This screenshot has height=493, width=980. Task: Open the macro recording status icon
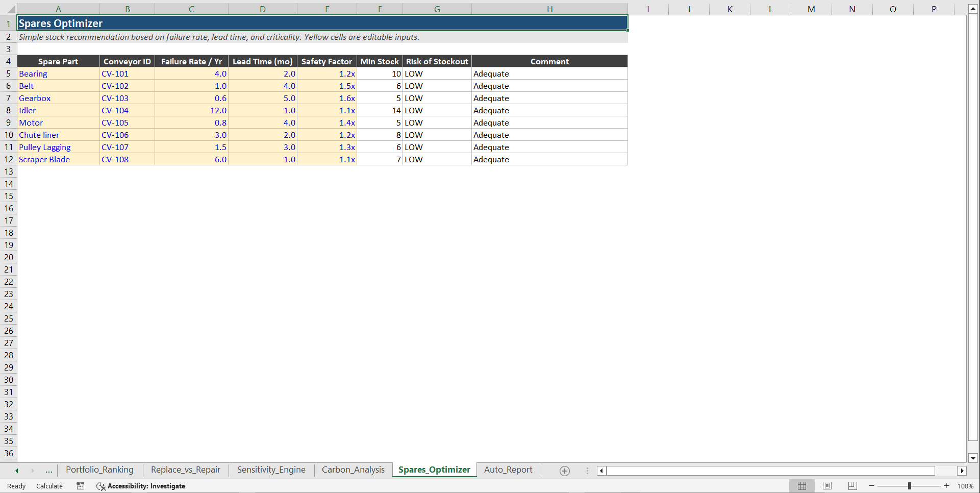pos(81,486)
